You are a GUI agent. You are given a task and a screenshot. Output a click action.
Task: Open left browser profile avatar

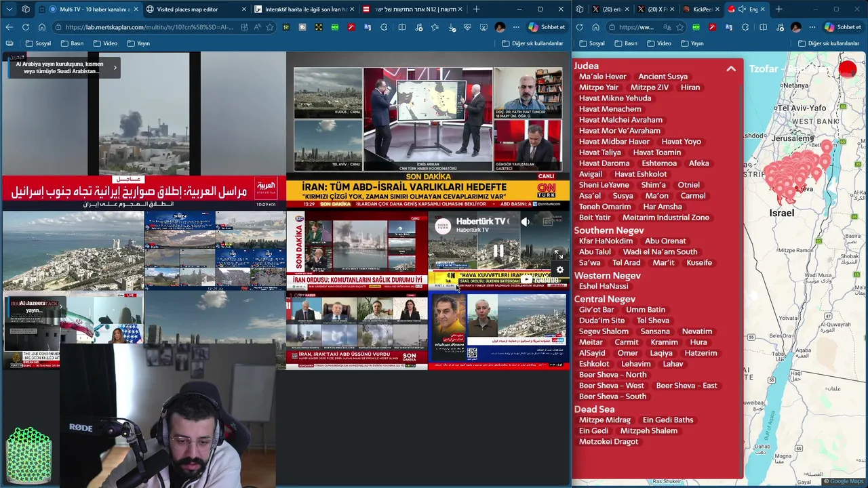click(x=500, y=27)
